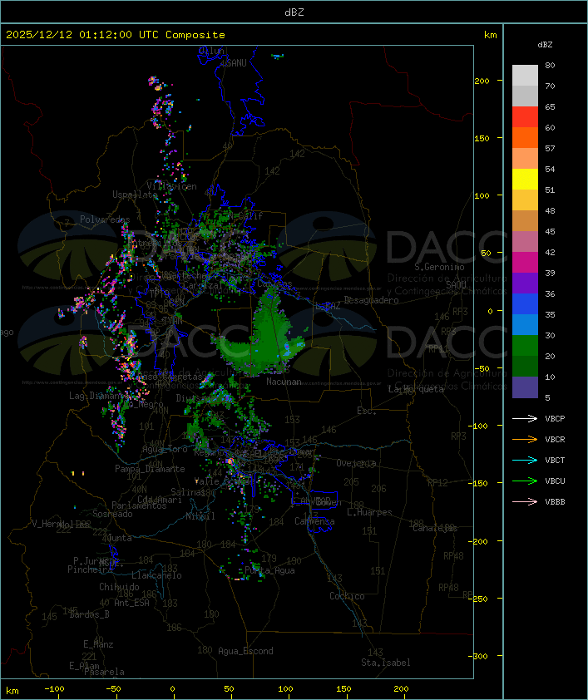The image size is (588, 700).
Task: Click the 'Polvaredas' map label
Action: point(105,219)
